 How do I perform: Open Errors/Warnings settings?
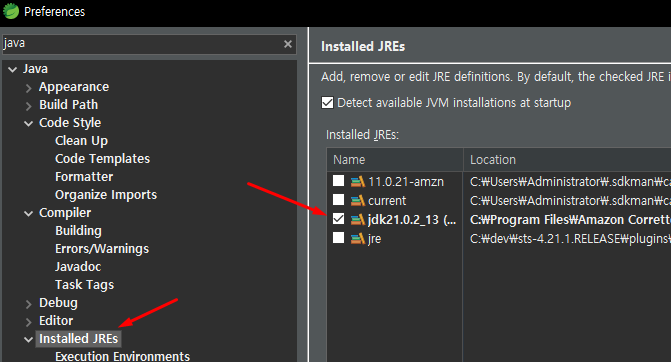pos(102,249)
